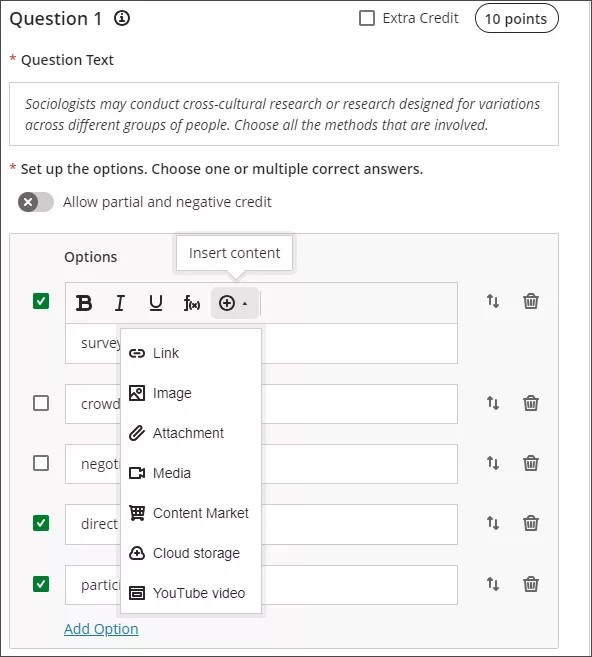Delete the partici option
Viewport: 592px width, 657px height.
pos(530,584)
